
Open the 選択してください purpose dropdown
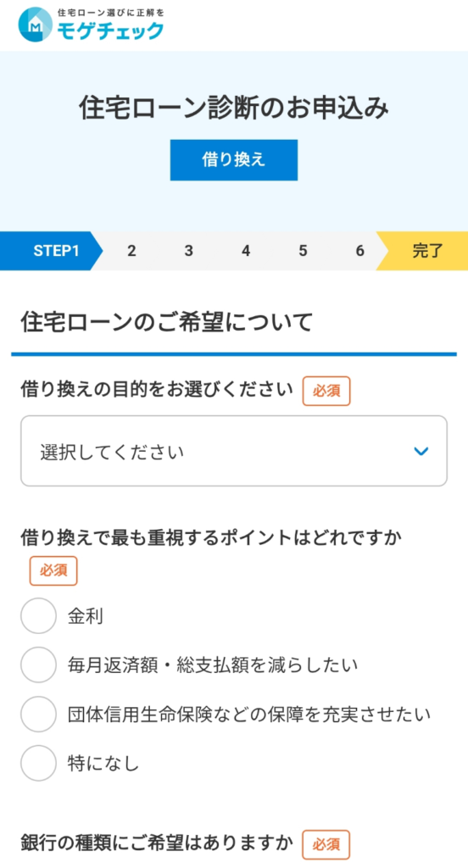234,451
